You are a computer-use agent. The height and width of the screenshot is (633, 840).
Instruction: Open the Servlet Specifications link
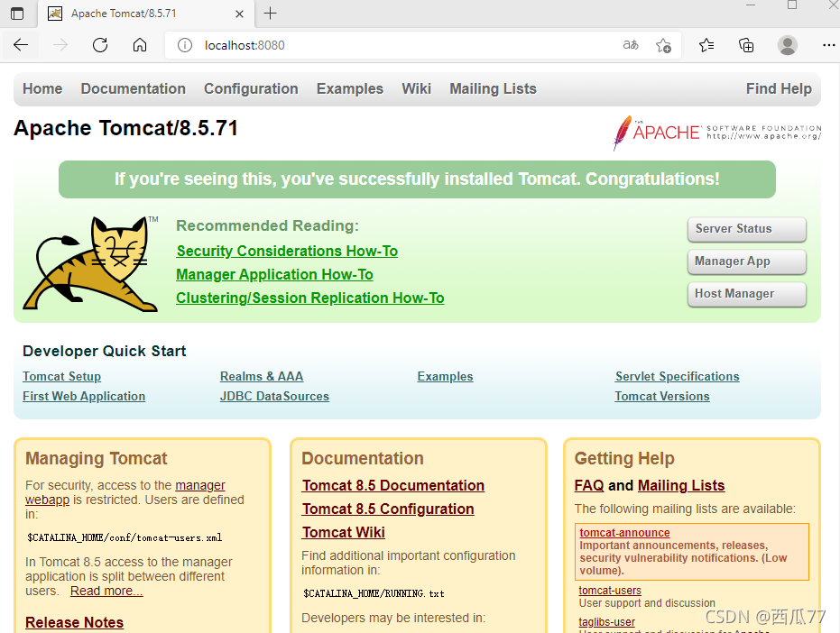pyautogui.click(x=677, y=377)
